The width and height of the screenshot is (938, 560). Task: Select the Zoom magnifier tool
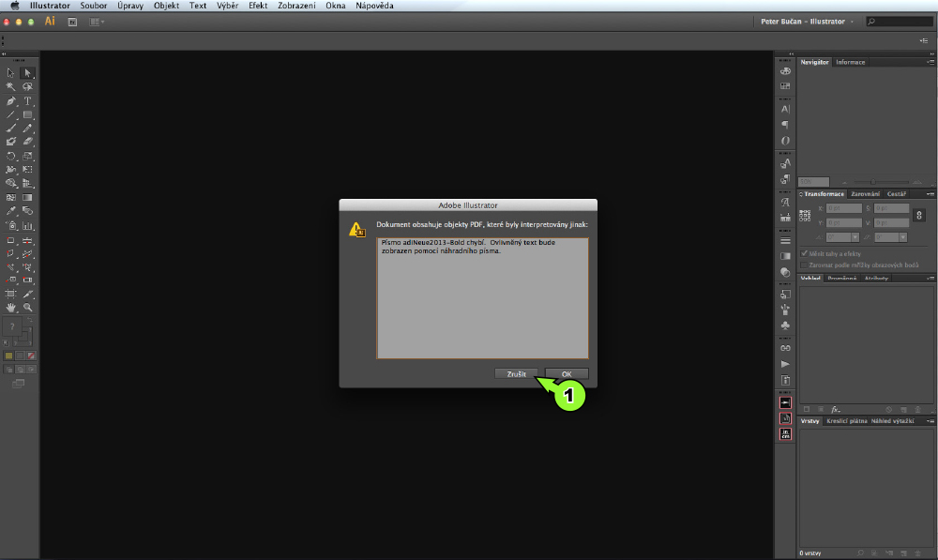click(x=27, y=308)
